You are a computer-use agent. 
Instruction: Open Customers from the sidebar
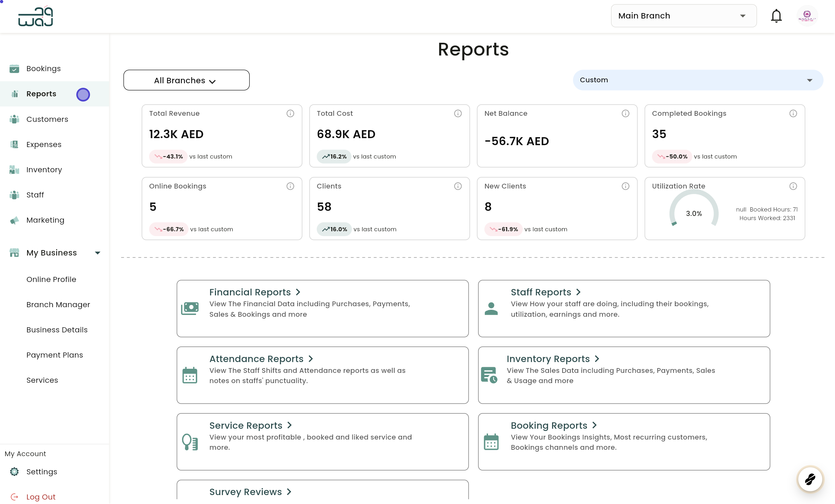coord(47,119)
